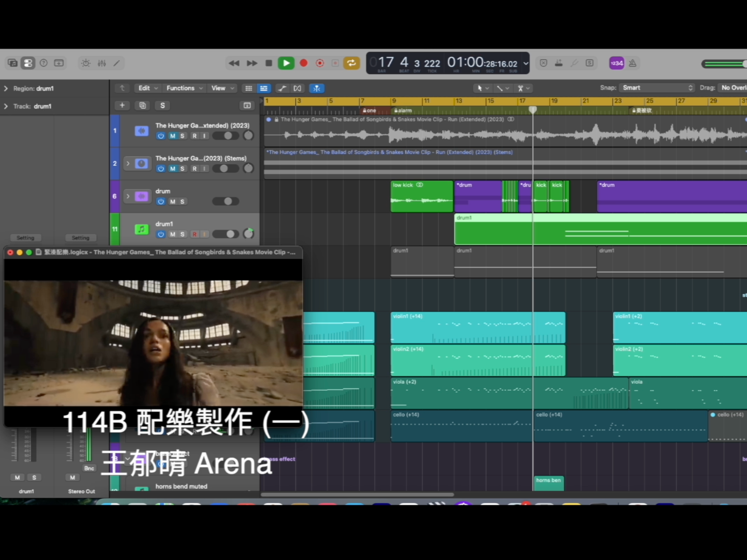Click the alarm marker in ruler

point(403,111)
